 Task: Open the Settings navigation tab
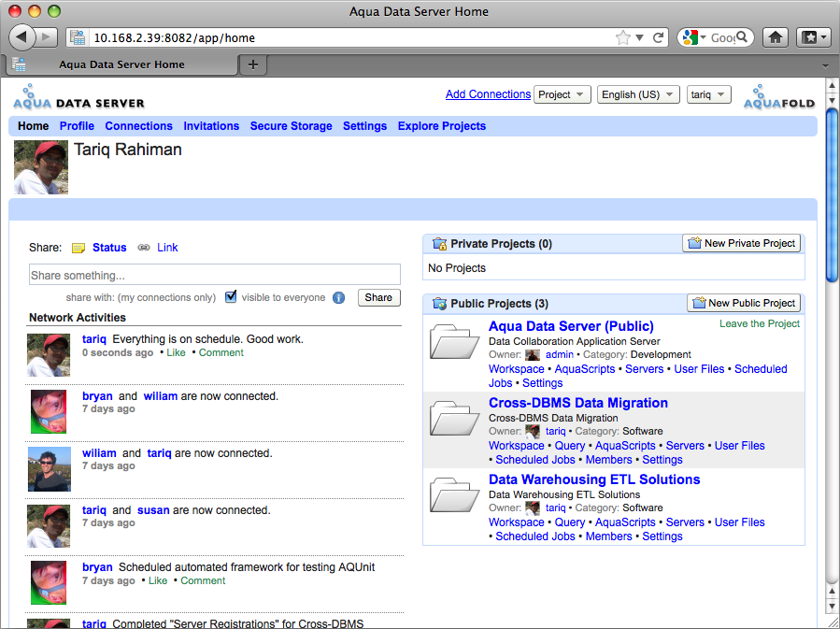click(x=364, y=126)
